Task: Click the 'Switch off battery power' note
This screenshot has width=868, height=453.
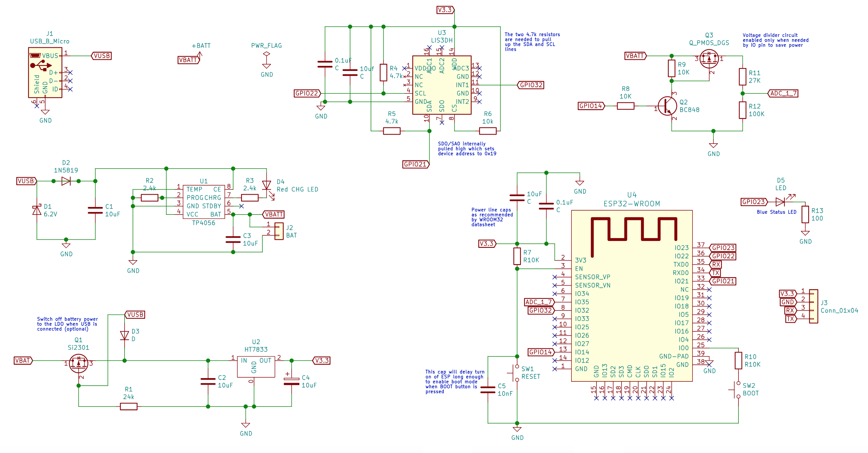Action: (67, 324)
